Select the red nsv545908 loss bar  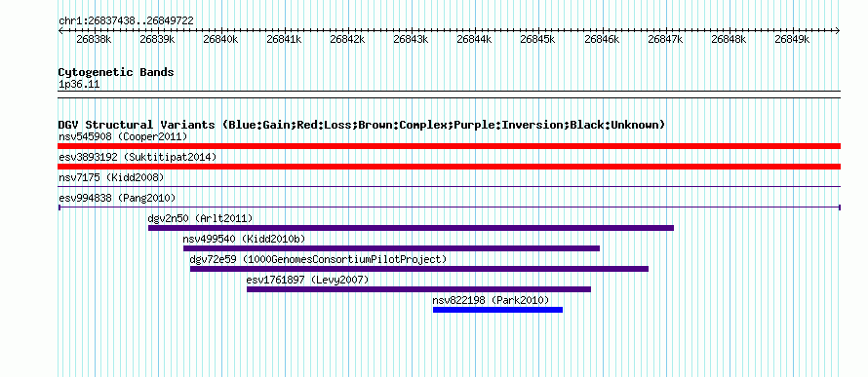coord(449,146)
